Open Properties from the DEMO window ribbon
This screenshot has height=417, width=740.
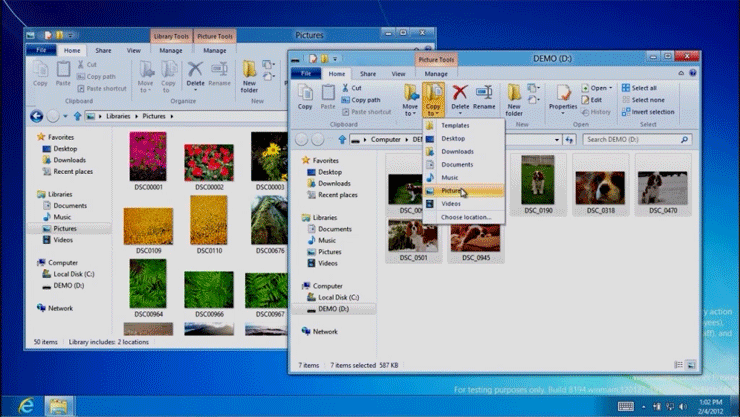[x=563, y=97]
